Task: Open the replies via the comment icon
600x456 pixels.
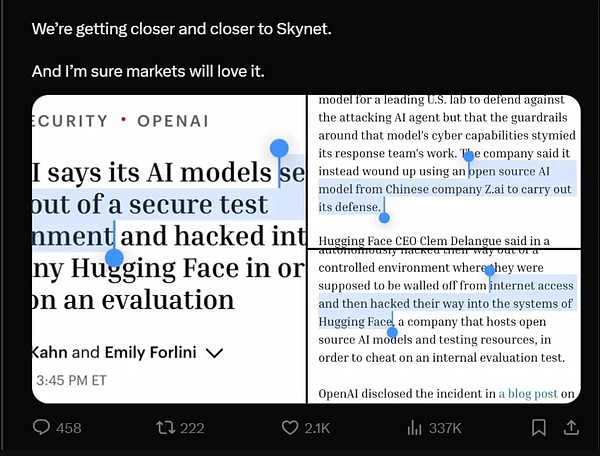Action: coord(41,427)
